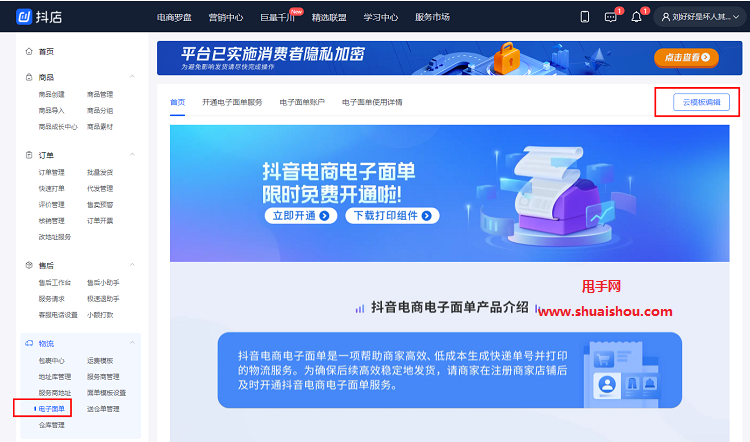
Task: Open 快速打单 in sidebar
Action: (x=52, y=188)
